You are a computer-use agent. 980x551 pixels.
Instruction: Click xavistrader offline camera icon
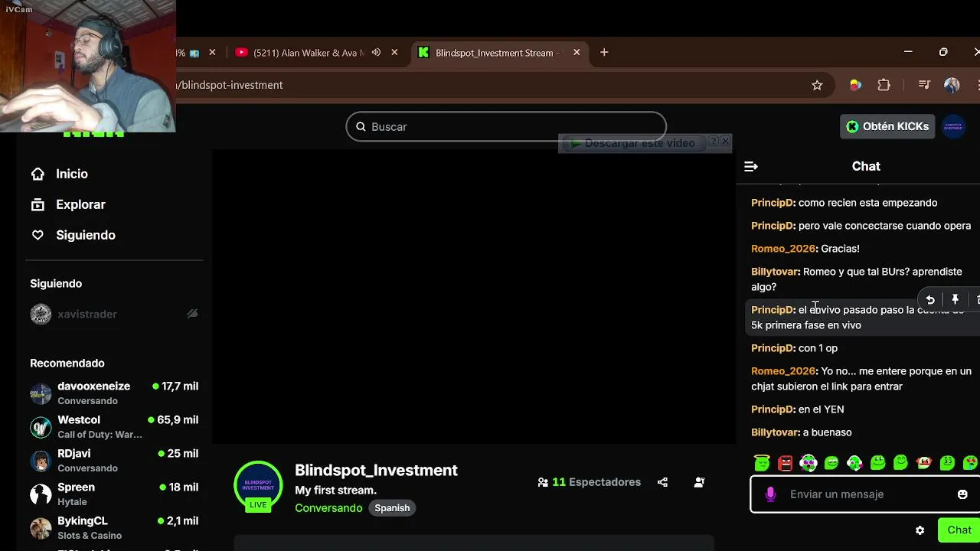click(192, 314)
